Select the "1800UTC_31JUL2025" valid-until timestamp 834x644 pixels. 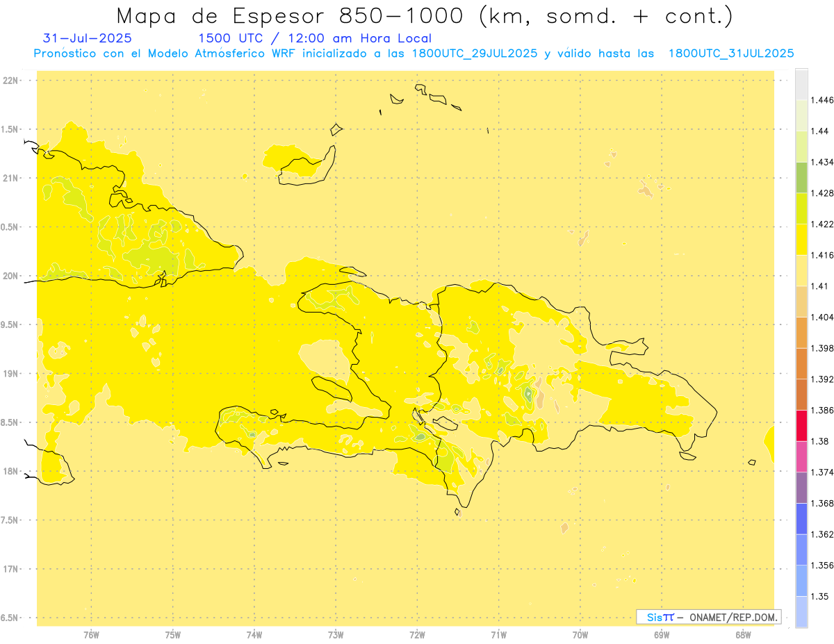click(x=731, y=53)
